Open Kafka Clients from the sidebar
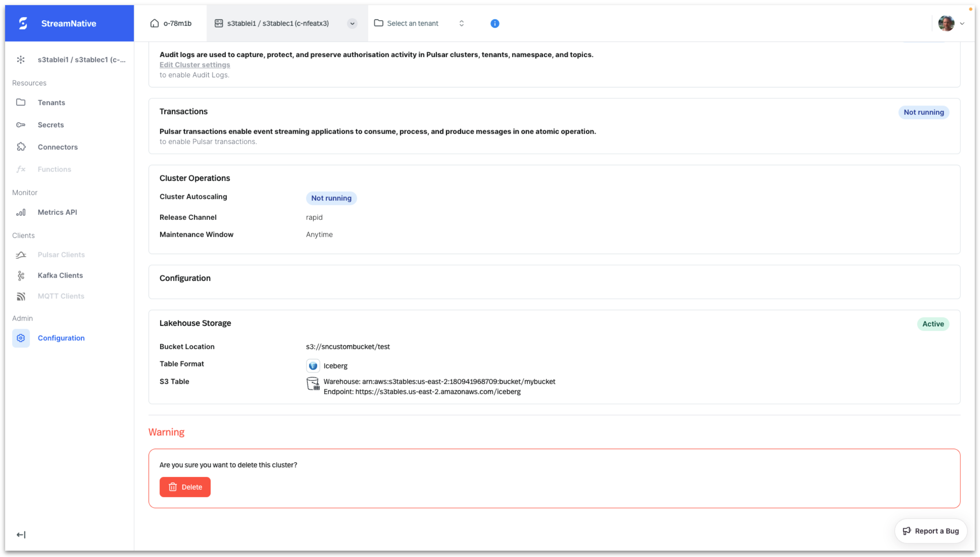Screen dimensions: 980x557 tap(60, 275)
